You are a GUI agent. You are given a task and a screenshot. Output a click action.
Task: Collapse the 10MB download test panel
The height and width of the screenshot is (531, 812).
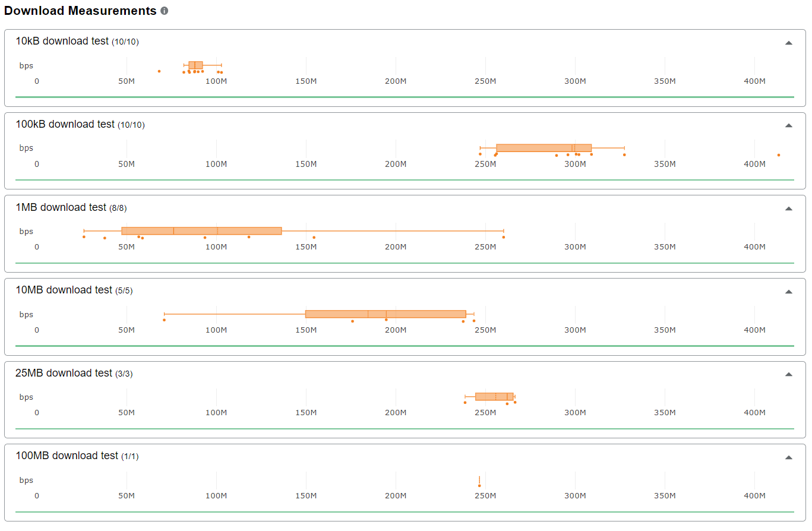click(789, 292)
